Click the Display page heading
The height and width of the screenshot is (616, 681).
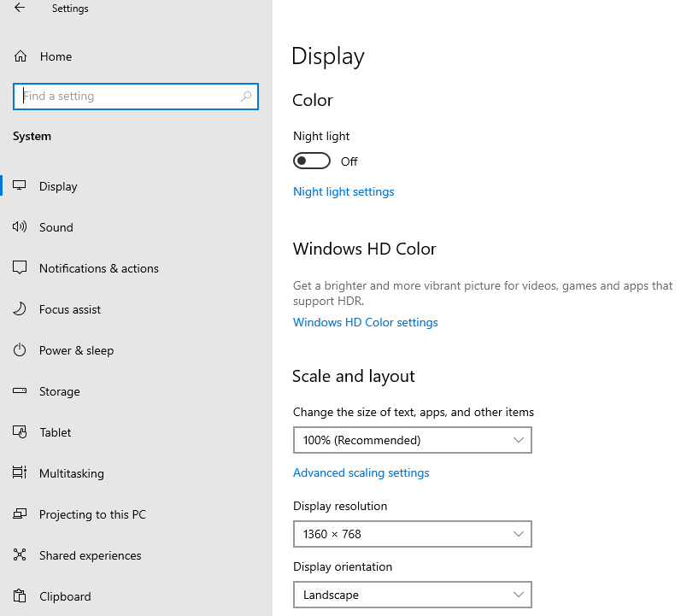(328, 56)
